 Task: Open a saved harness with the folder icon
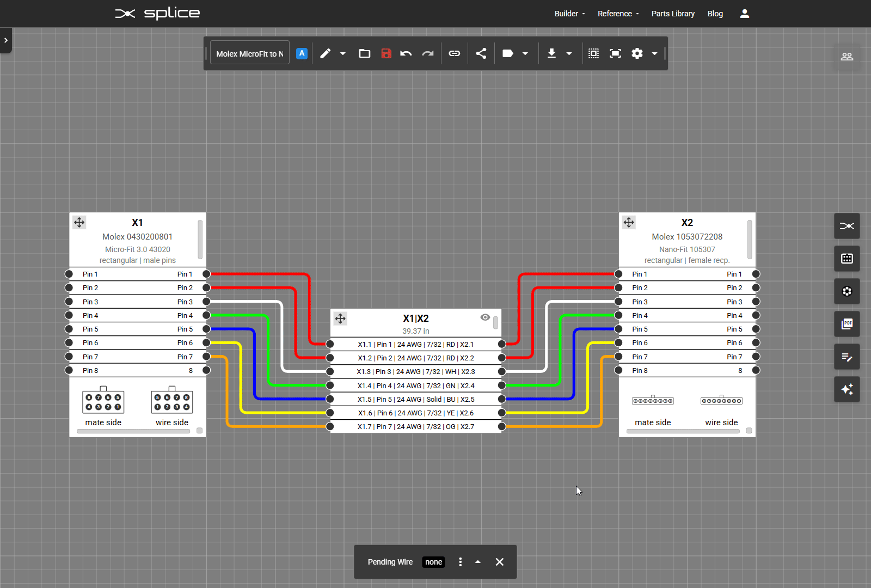coord(364,53)
